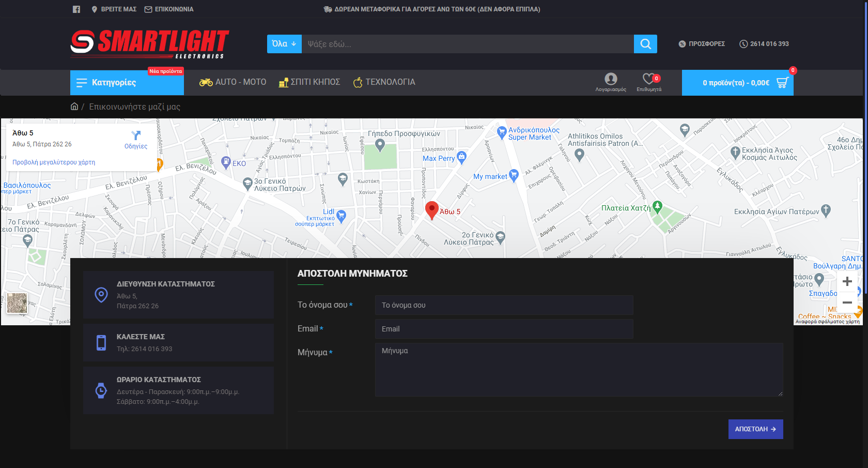Open the Facebook page icon

tap(76, 9)
